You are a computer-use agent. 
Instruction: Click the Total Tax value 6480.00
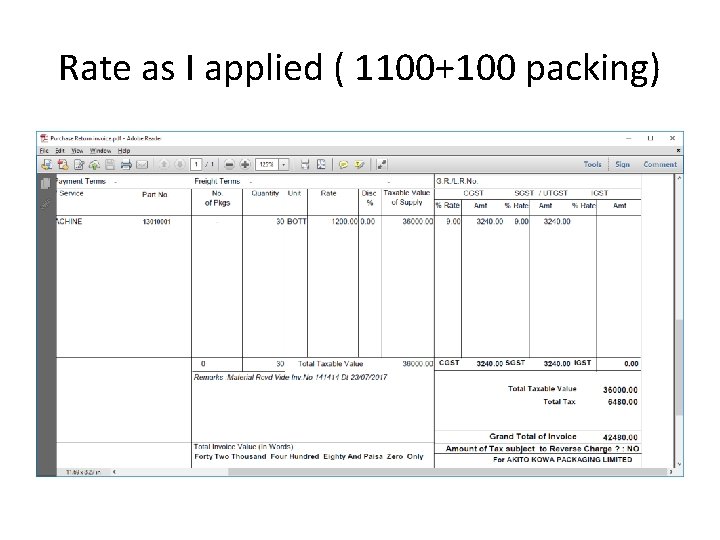click(622, 402)
